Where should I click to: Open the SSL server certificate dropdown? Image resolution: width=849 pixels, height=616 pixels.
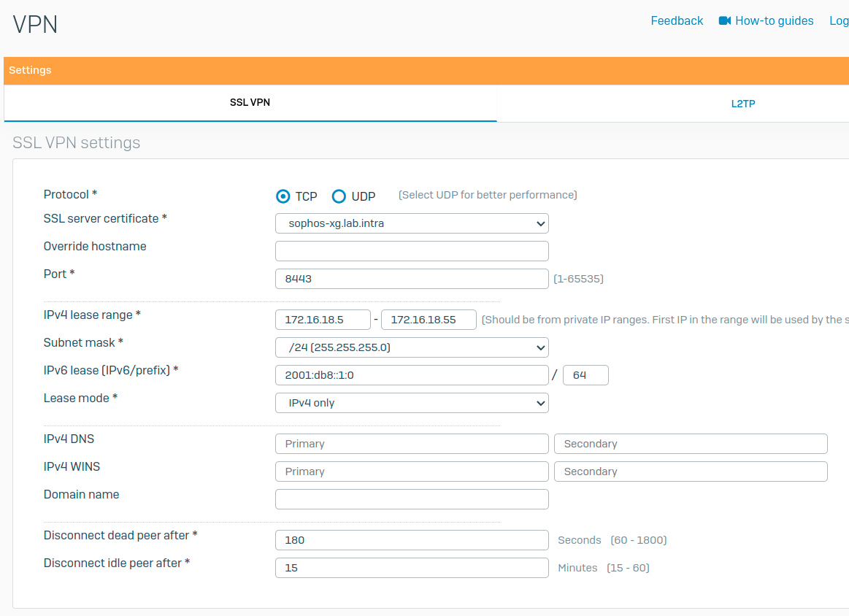coord(412,223)
